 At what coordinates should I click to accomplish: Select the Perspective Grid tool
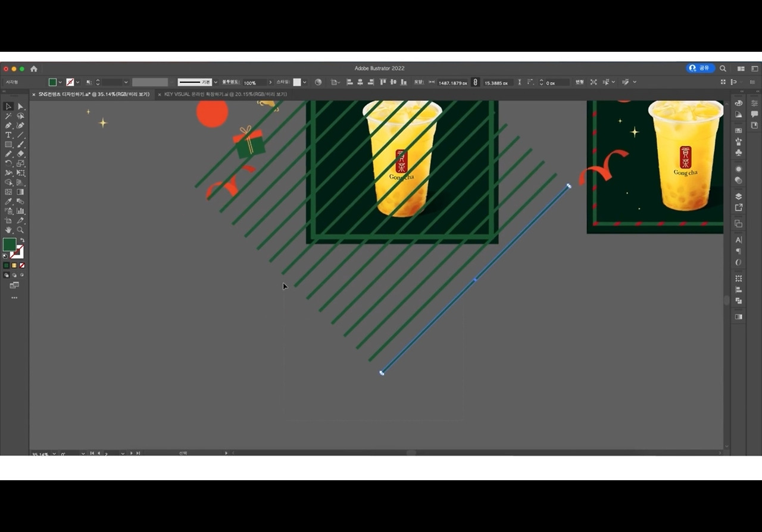point(20,183)
